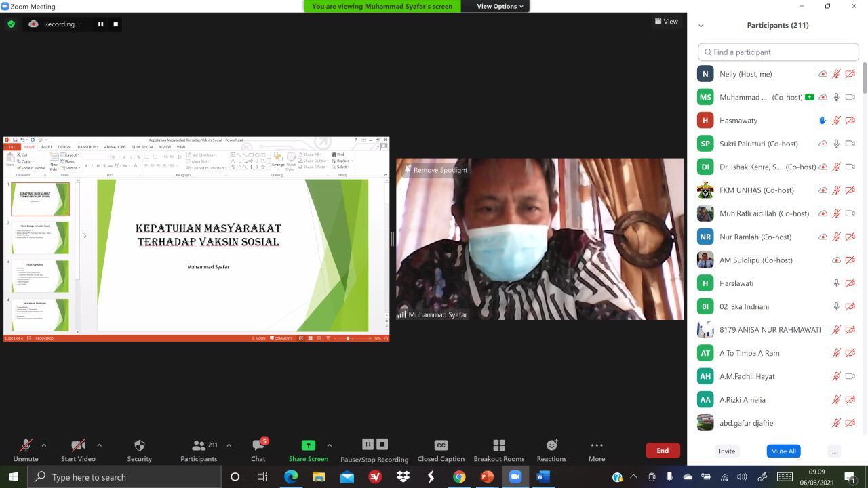The height and width of the screenshot is (488, 868).
Task: Open the participants panel ellipsis menu
Action: coord(834,451)
